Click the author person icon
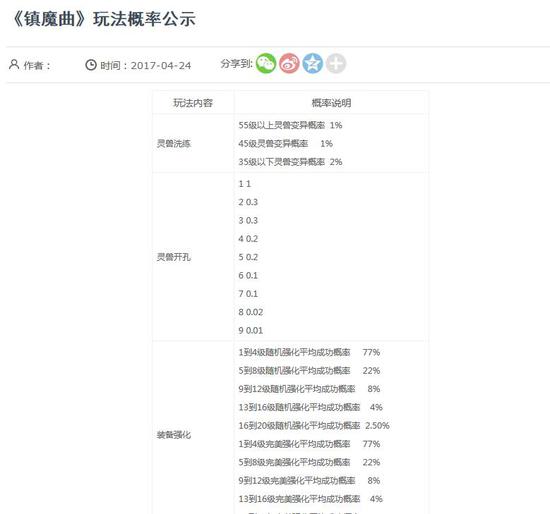Viewport: 550px width, 514px height. pyautogui.click(x=14, y=64)
